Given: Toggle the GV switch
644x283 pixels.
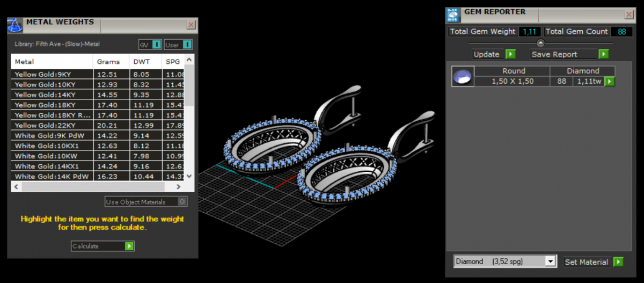Looking at the screenshot, I should [x=150, y=45].
